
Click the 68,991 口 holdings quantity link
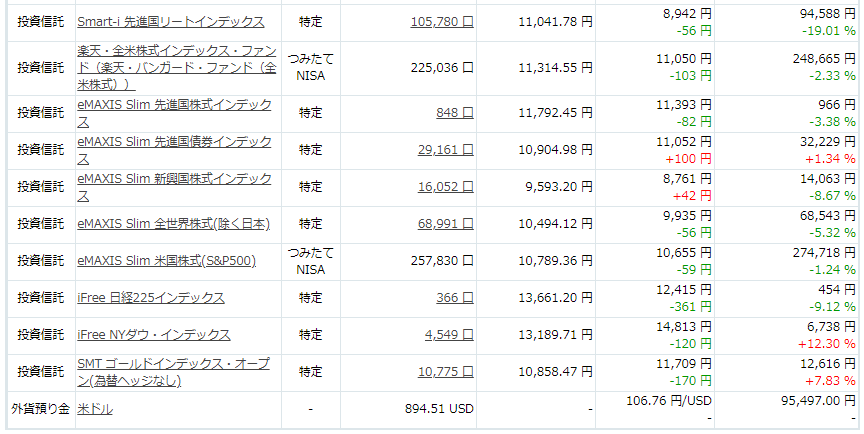446,224
